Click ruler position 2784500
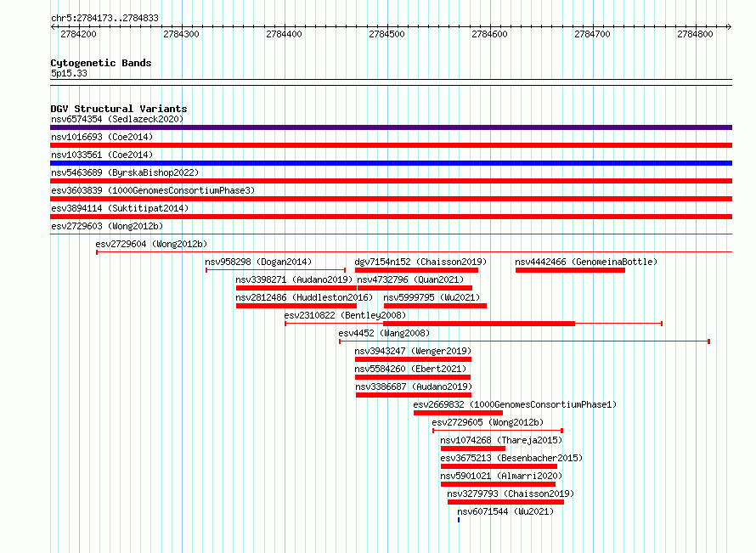The height and width of the screenshot is (553, 756). point(386,34)
